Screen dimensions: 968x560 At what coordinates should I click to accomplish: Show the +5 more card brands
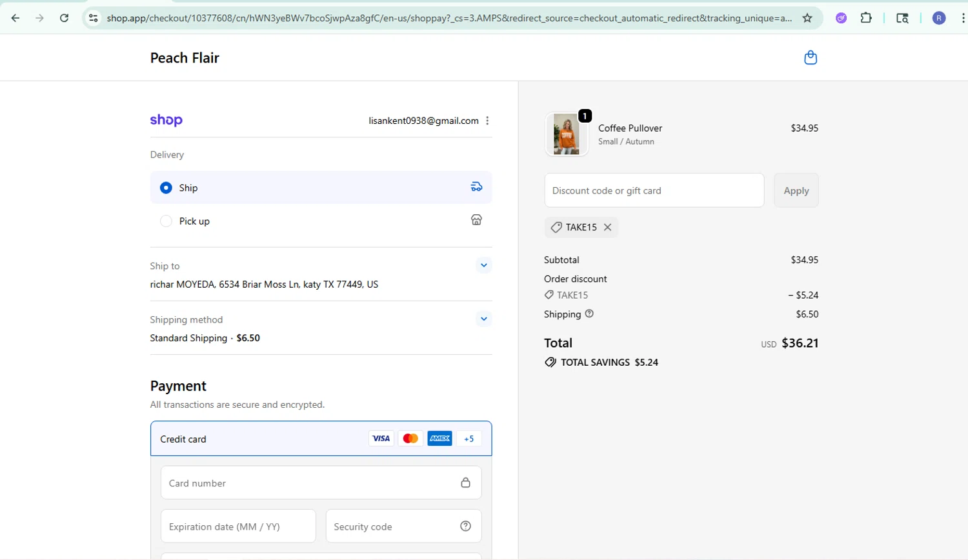point(469,439)
